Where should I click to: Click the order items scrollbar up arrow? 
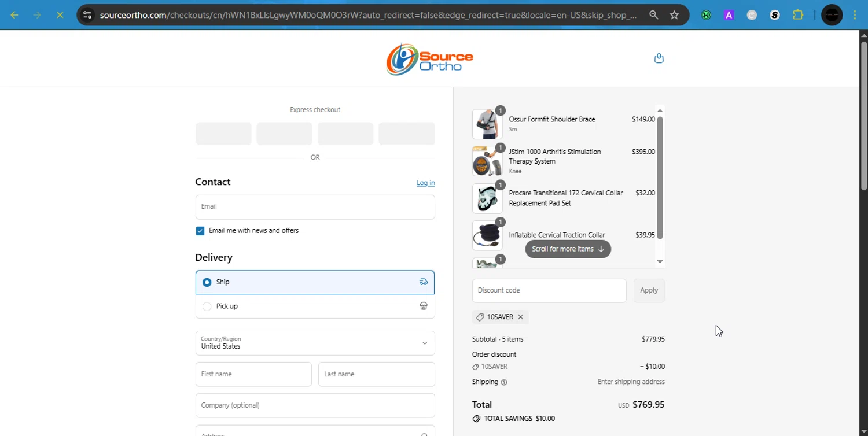(x=660, y=110)
